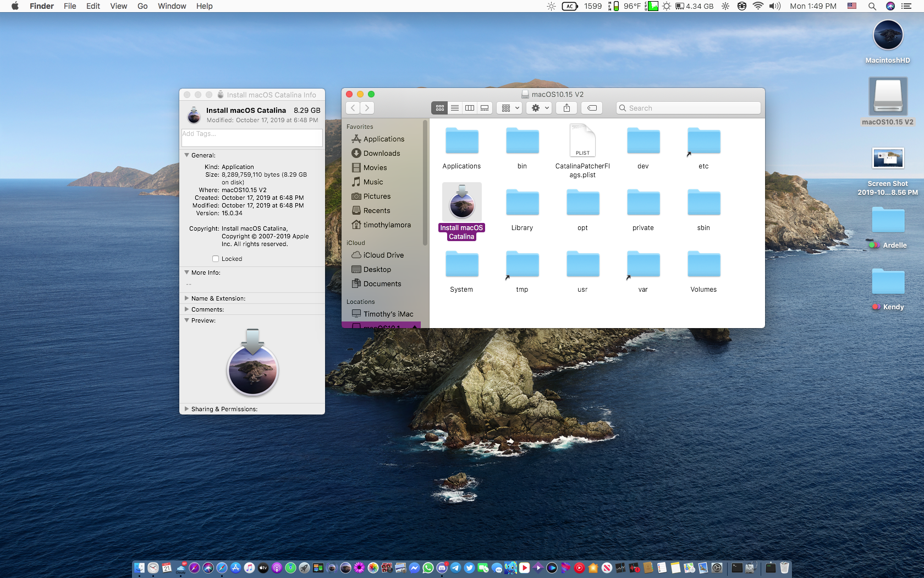Go forward in Finder window

[x=367, y=108]
